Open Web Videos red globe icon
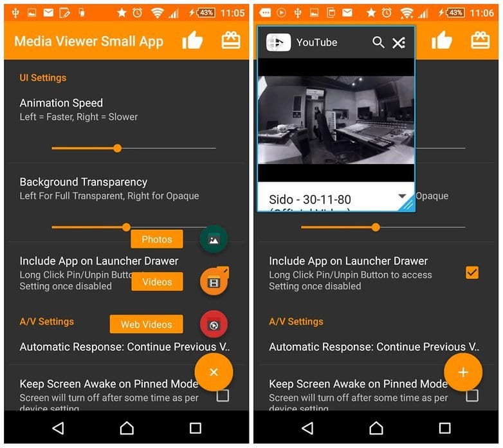The image size is (503, 448). click(214, 324)
